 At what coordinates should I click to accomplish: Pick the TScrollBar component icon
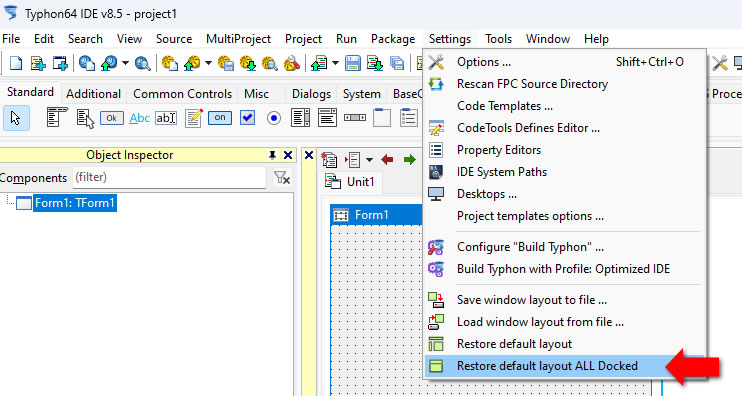tap(354, 117)
